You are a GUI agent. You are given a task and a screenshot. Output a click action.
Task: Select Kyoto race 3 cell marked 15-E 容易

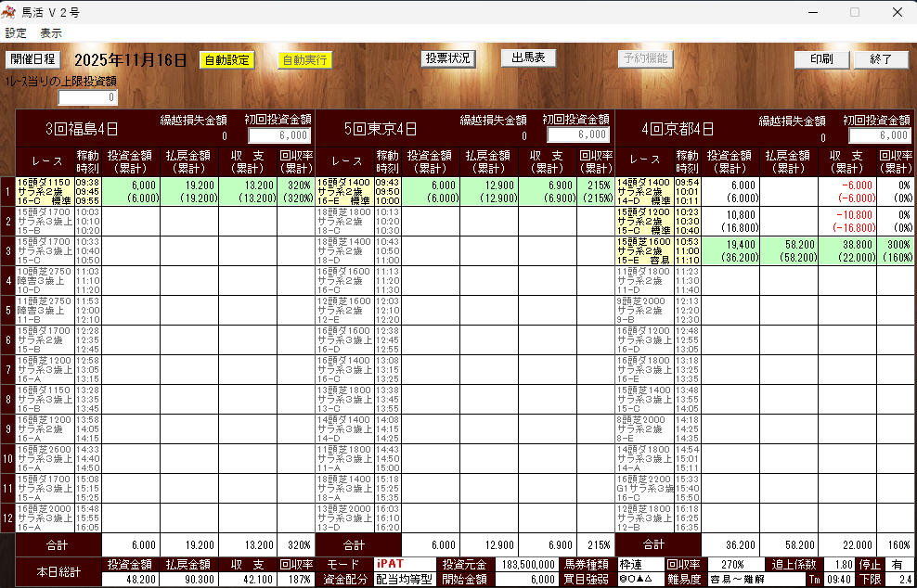point(644,251)
